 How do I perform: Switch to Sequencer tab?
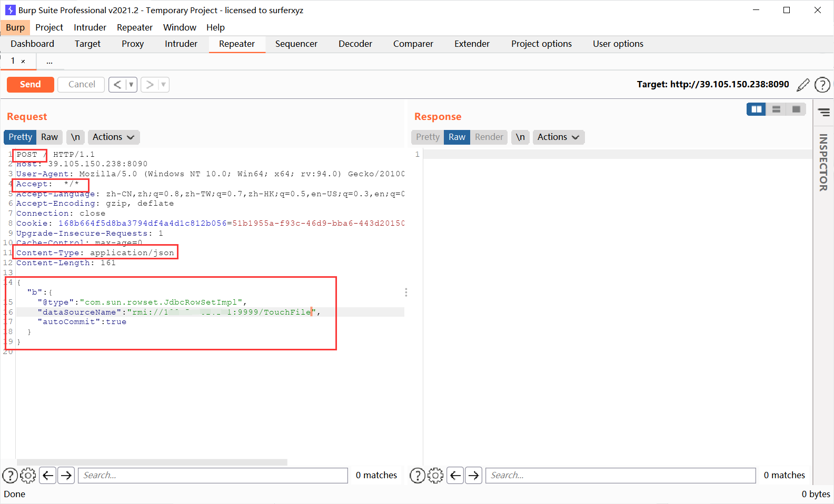click(296, 44)
